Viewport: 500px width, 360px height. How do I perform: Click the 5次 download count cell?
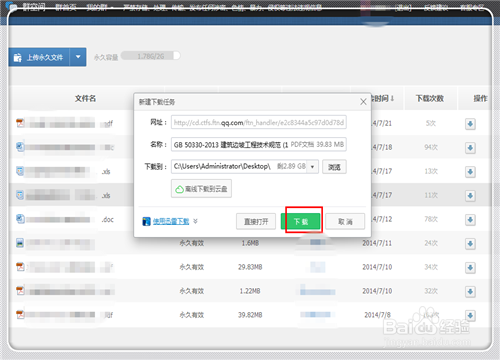pos(431,123)
